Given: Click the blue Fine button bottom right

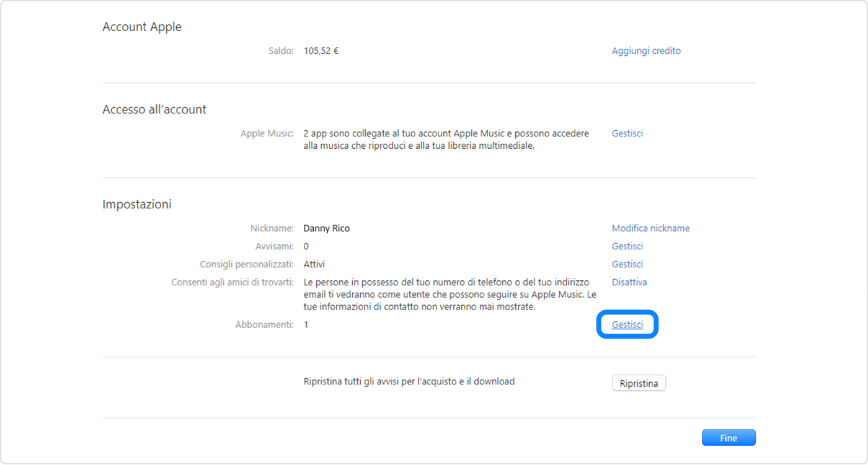Looking at the screenshot, I should 728,437.
